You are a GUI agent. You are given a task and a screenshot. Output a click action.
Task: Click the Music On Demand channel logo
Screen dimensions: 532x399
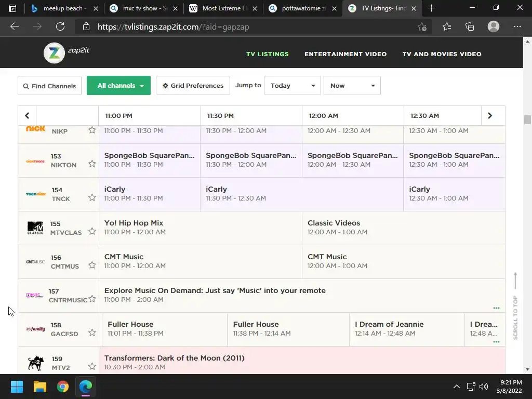(x=35, y=295)
